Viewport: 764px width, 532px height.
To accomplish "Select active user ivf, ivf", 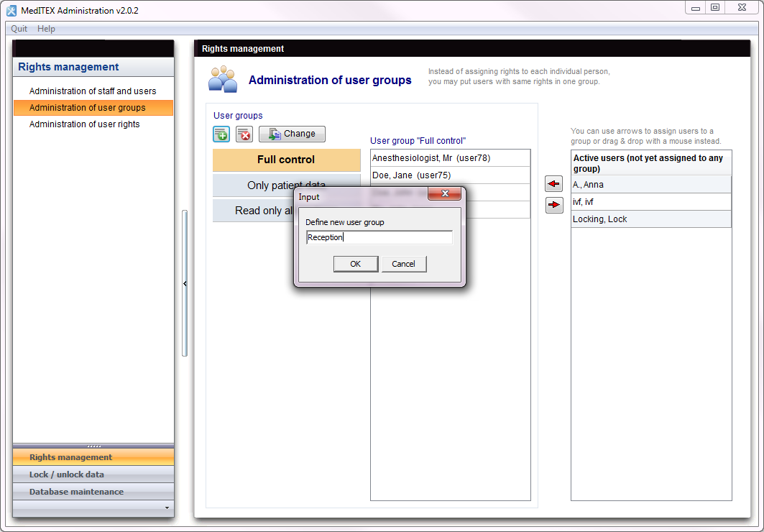I will tap(651, 202).
